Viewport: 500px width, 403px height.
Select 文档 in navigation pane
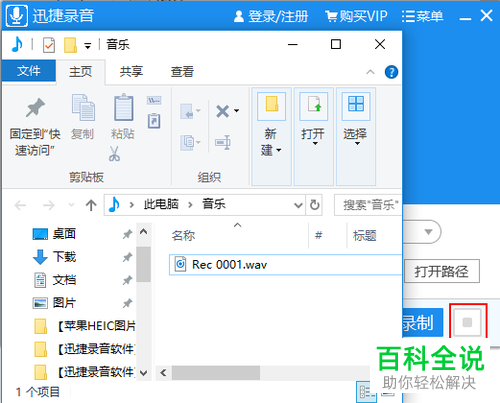pos(64,280)
